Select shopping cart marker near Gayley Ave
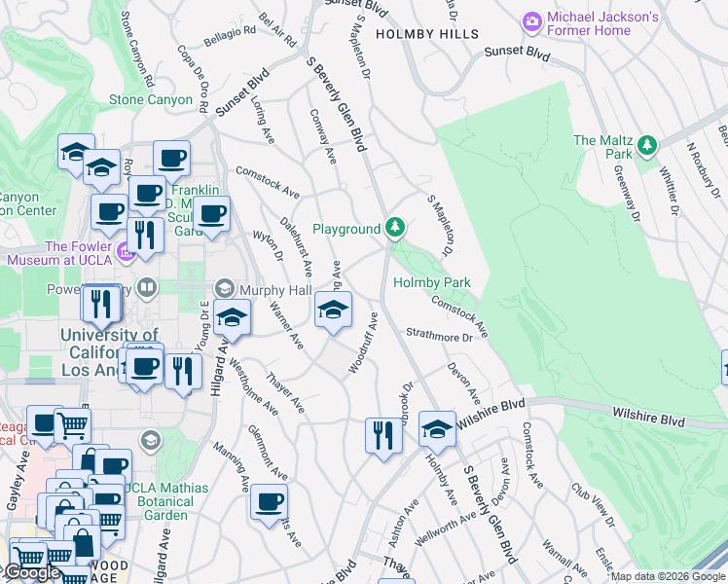 (72, 427)
